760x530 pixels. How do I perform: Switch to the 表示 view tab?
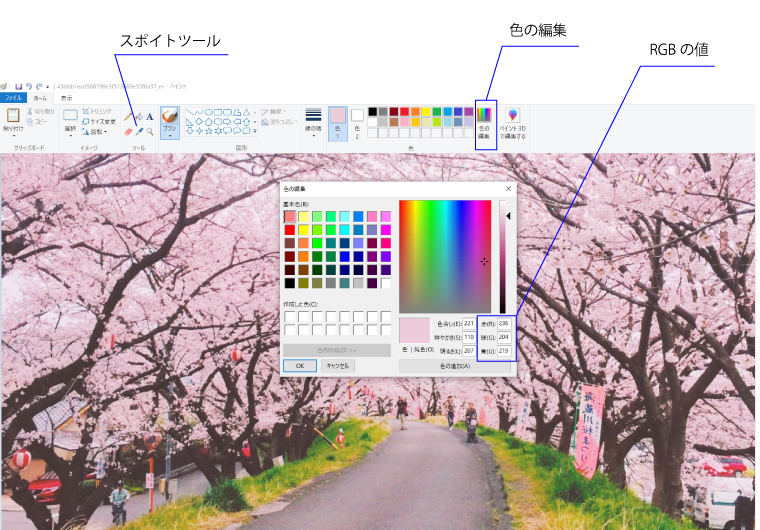click(66, 98)
